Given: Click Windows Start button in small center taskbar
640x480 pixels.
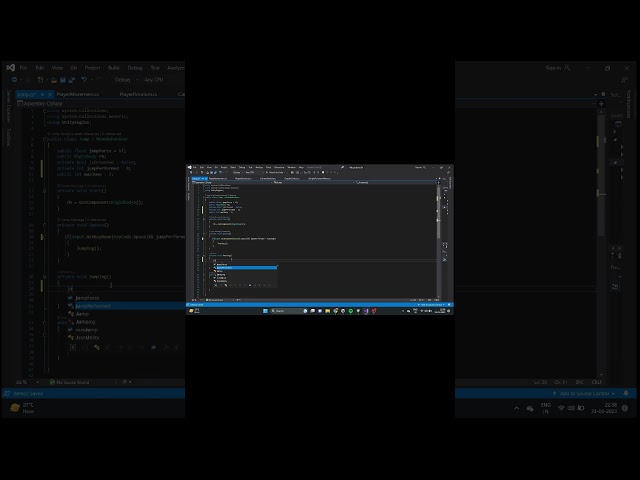Looking at the screenshot, I should 265,311.
